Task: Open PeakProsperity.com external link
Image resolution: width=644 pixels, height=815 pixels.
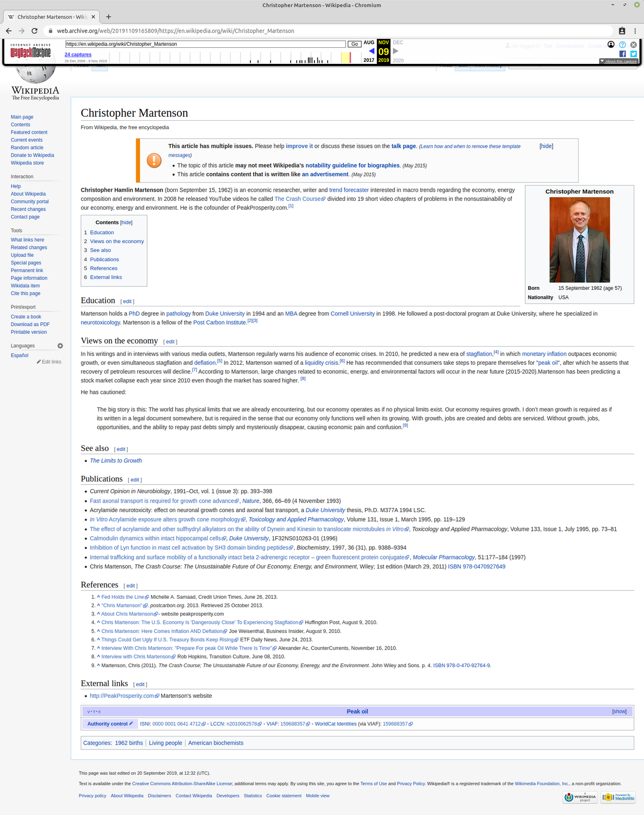Action: 124,696
